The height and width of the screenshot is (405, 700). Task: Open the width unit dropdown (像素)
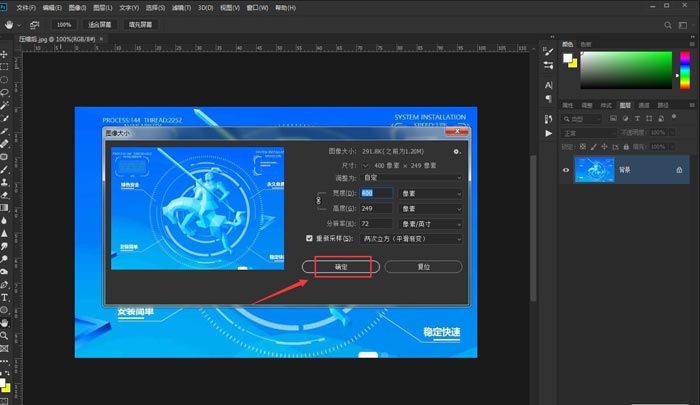point(430,192)
